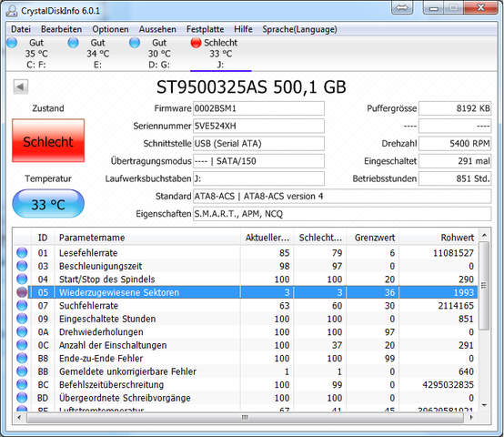Select disk D: G: status icon
The image size is (504, 437).
(135, 43)
